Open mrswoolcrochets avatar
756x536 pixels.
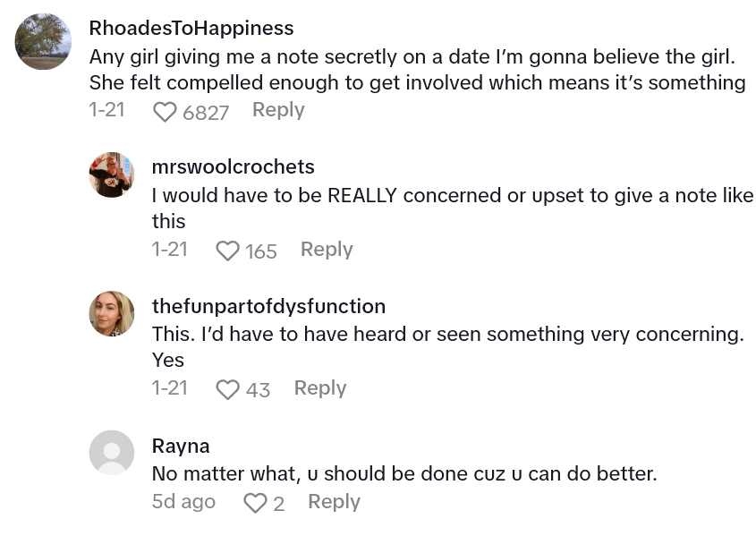pos(112,175)
